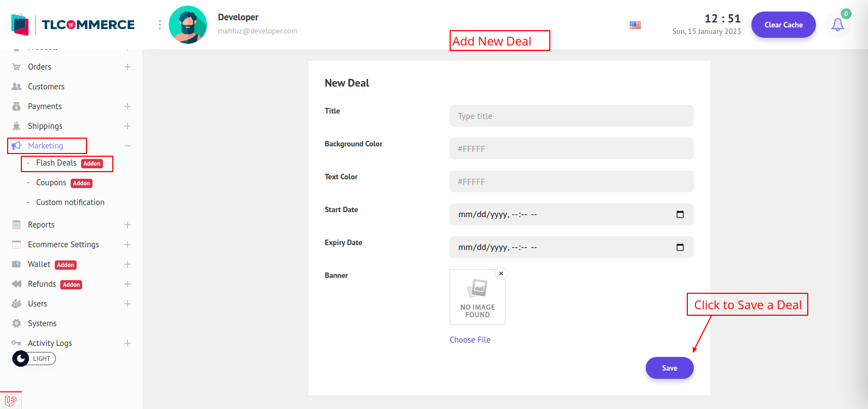The image size is (868, 409).
Task: Click the three-dot menu beside the logo
Action: point(160,25)
